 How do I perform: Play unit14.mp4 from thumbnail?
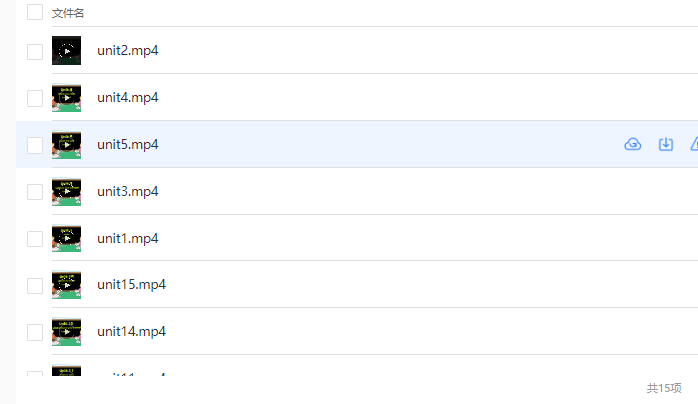coord(66,331)
